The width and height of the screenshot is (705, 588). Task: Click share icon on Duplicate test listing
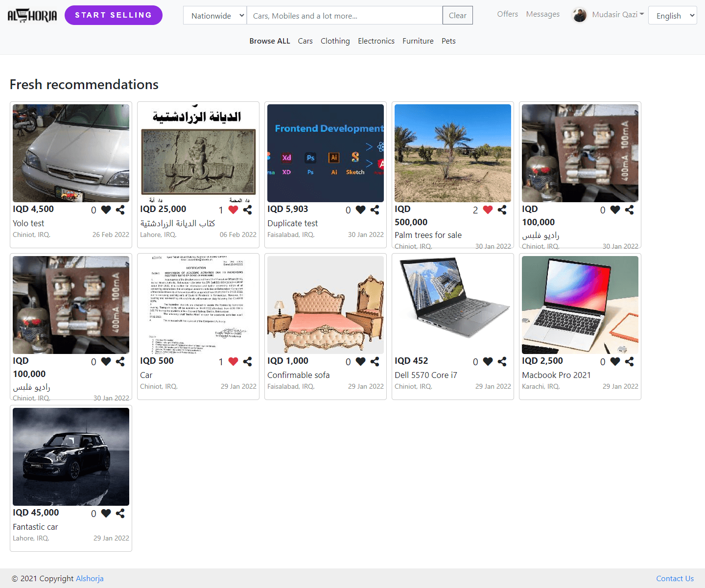(x=375, y=210)
